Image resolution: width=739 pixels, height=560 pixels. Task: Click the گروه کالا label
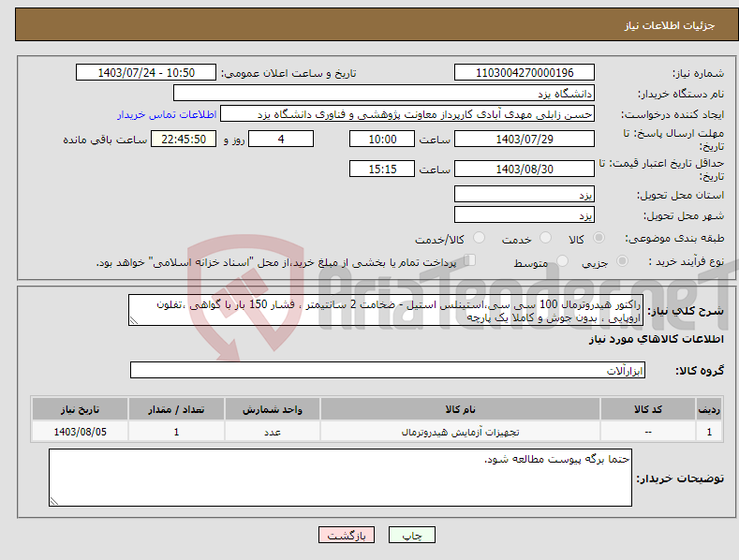[x=700, y=371]
